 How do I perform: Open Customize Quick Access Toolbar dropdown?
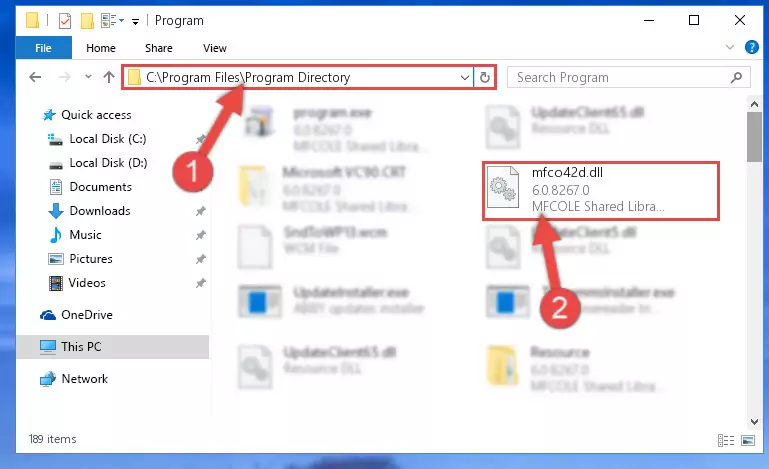[x=135, y=21]
